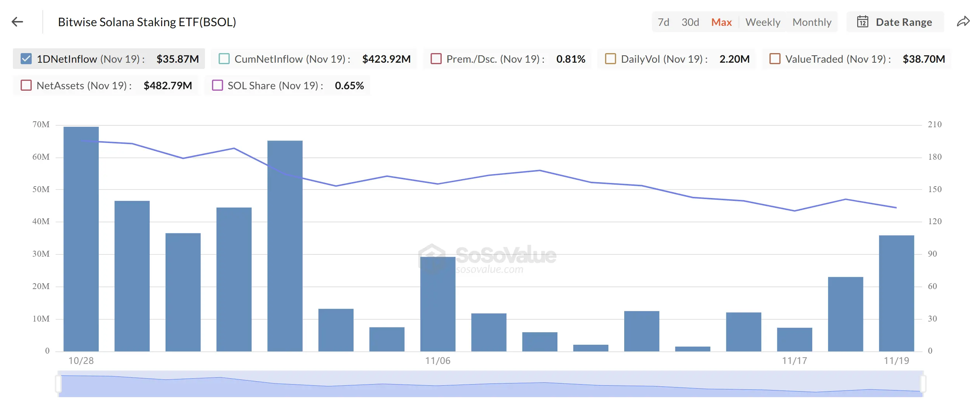Enable the DailyVol metric checkbox
980x403 pixels.
coord(611,59)
